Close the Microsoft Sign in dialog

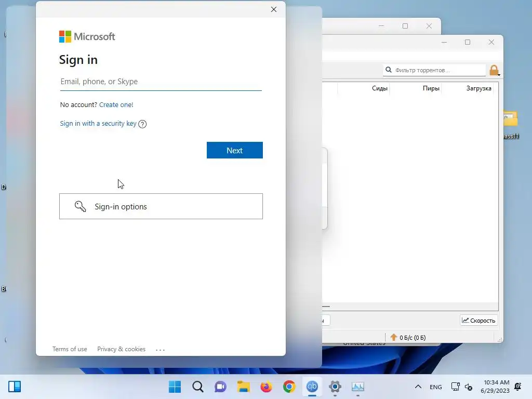pos(274,9)
